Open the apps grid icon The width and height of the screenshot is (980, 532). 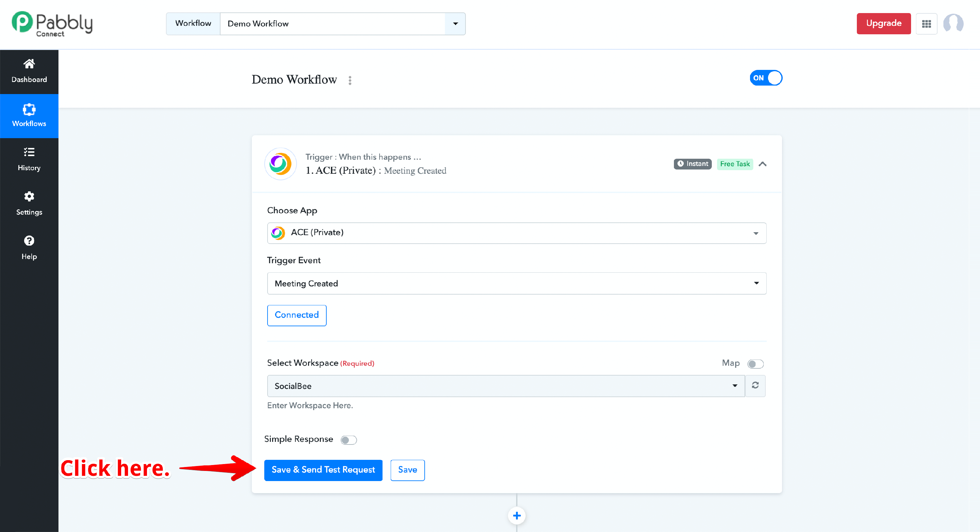pos(926,24)
